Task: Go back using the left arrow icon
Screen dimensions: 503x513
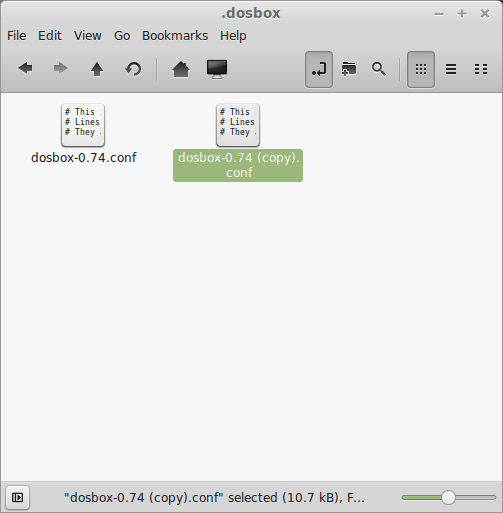Action: point(25,69)
